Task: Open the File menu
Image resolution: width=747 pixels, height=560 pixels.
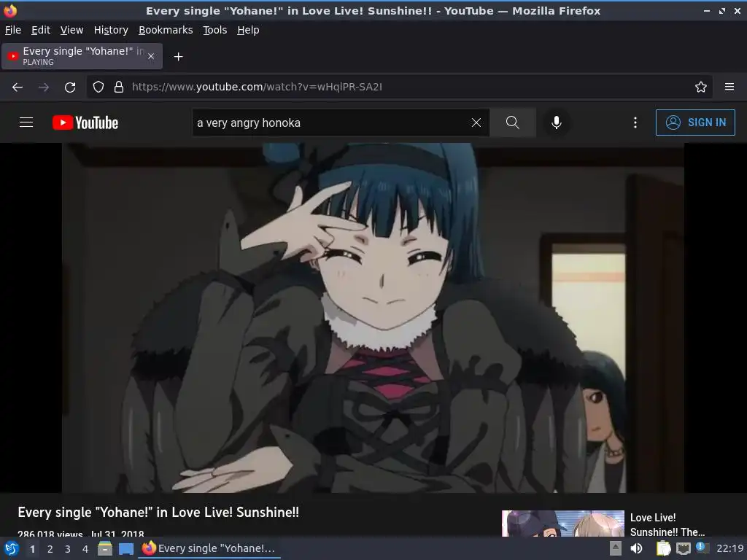Action: tap(13, 30)
